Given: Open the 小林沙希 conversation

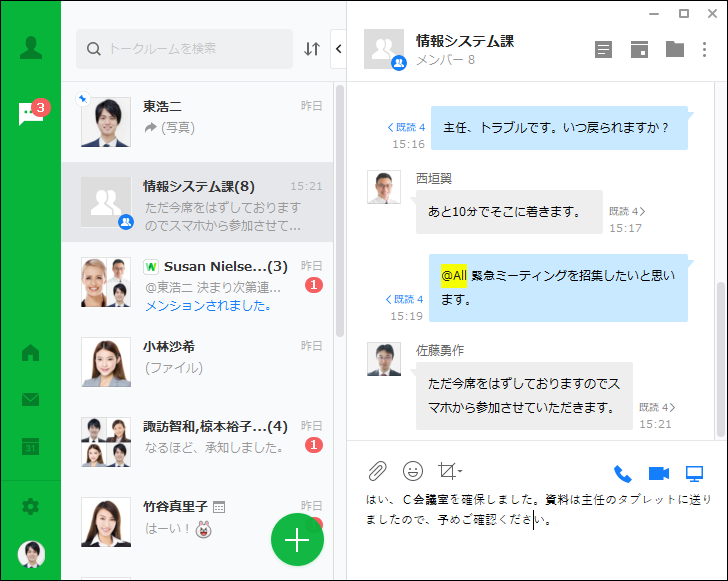Looking at the screenshot, I should tap(200, 357).
